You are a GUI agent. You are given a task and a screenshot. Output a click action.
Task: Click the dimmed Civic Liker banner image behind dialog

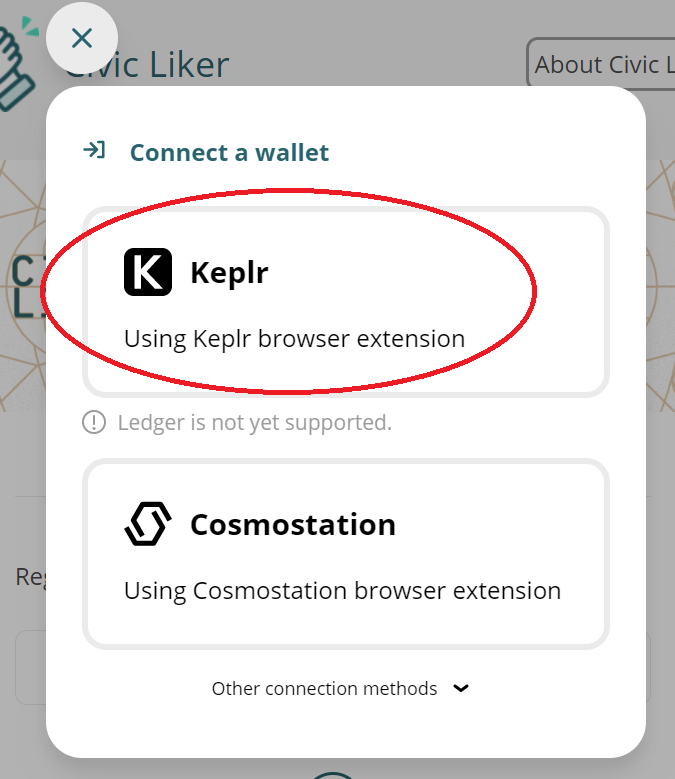coord(22,286)
